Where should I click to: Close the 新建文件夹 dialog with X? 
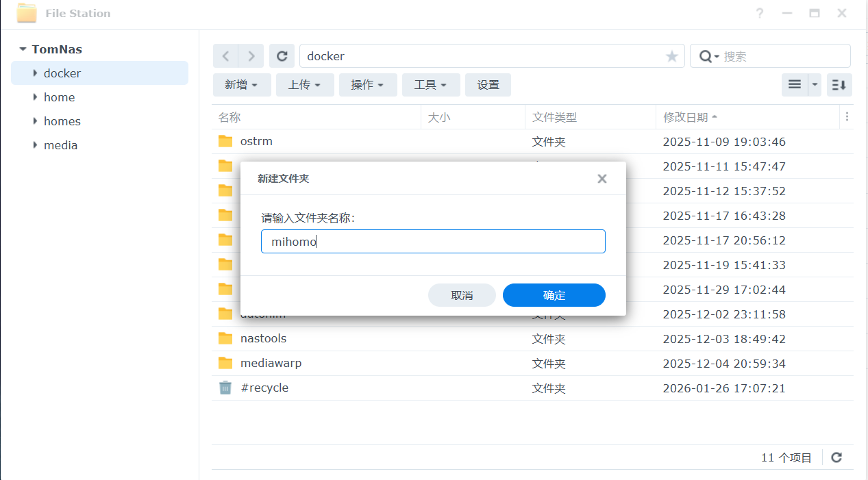coord(602,179)
